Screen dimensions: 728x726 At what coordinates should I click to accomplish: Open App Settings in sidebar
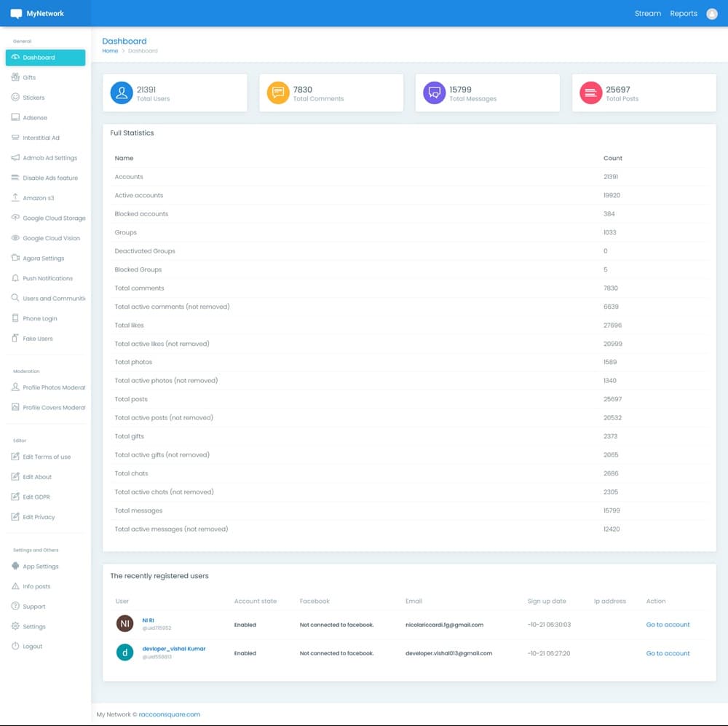(x=40, y=567)
